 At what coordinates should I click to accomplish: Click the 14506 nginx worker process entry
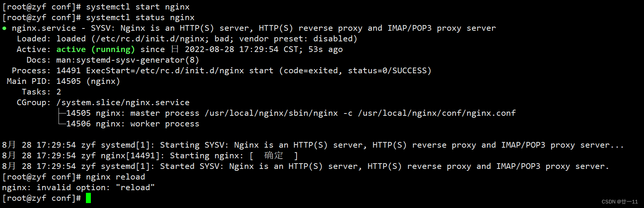(133, 124)
